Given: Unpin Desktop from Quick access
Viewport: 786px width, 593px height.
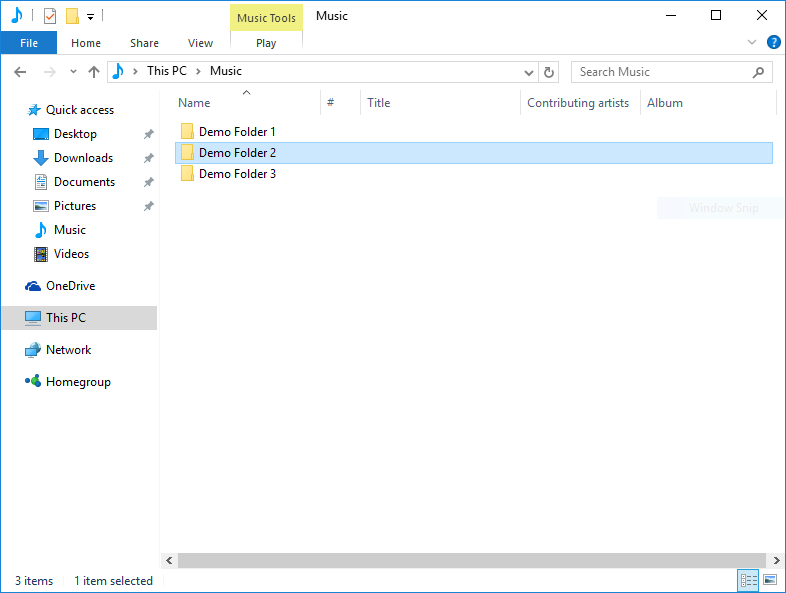Looking at the screenshot, I should [148, 134].
